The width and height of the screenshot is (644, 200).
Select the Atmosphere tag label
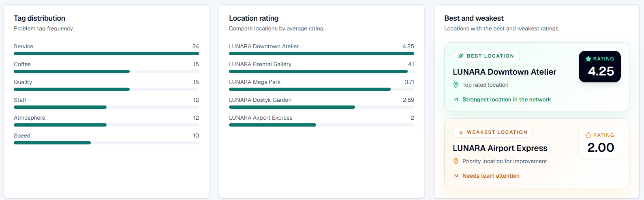pos(30,118)
